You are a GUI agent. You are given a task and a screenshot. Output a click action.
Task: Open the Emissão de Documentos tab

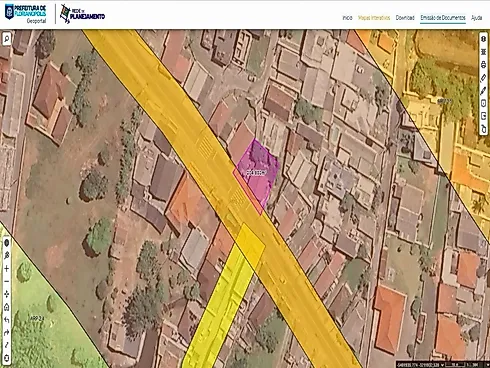[443, 18]
